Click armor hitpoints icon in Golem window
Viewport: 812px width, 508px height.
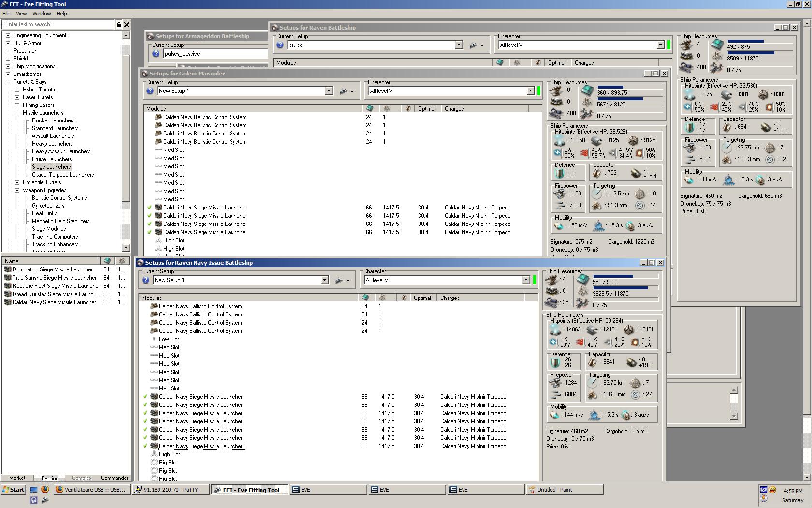click(x=597, y=140)
